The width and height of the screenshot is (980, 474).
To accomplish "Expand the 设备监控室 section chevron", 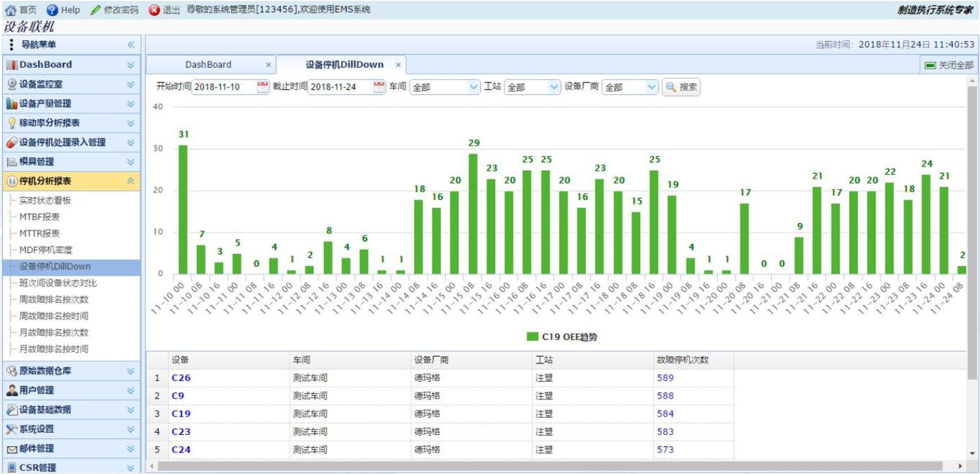I will tap(131, 84).
